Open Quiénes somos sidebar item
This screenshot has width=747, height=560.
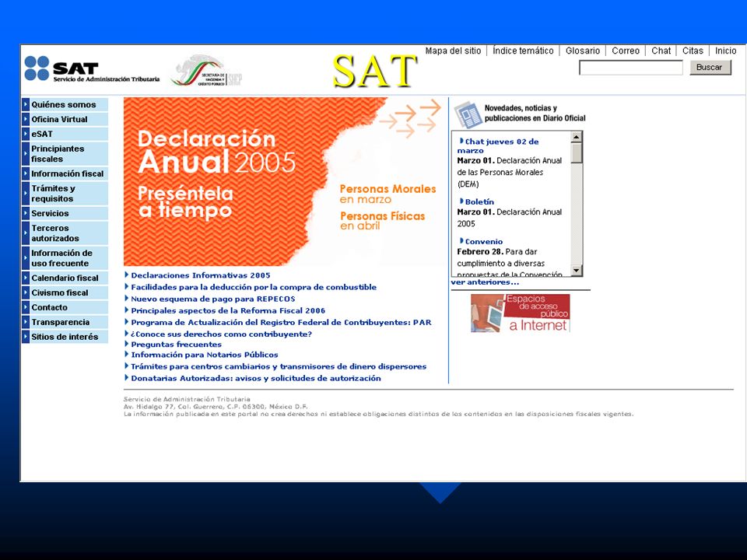tap(65, 104)
